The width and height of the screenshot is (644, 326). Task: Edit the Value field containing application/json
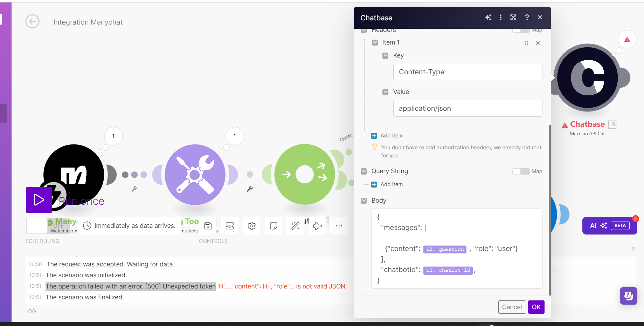pos(468,108)
